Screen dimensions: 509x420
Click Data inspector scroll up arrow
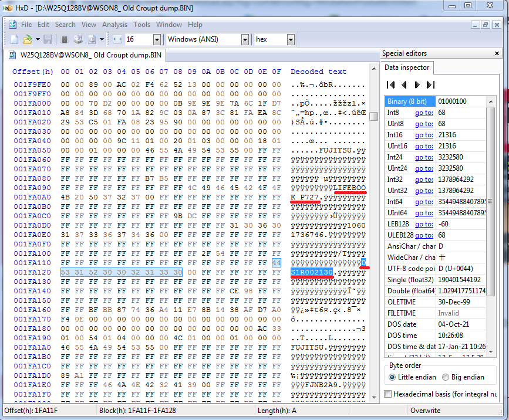pyautogui.click(x=491, y=101)
